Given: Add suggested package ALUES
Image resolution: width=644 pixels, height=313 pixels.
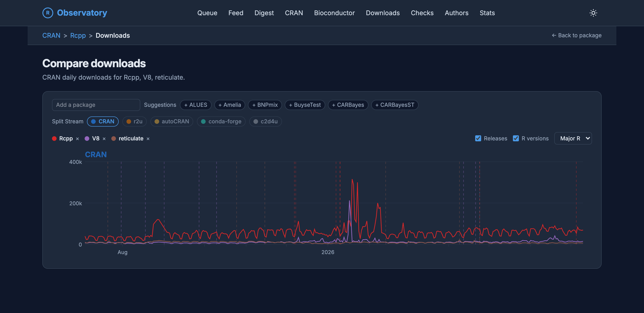Looking at the screenshot, I should [x=195, y=105].
